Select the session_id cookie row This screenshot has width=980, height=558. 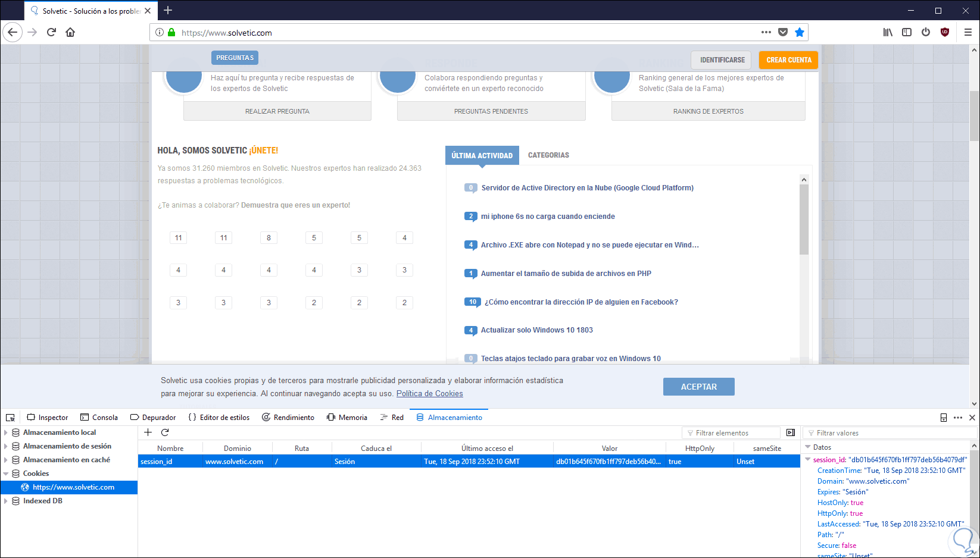pos(469,462)
